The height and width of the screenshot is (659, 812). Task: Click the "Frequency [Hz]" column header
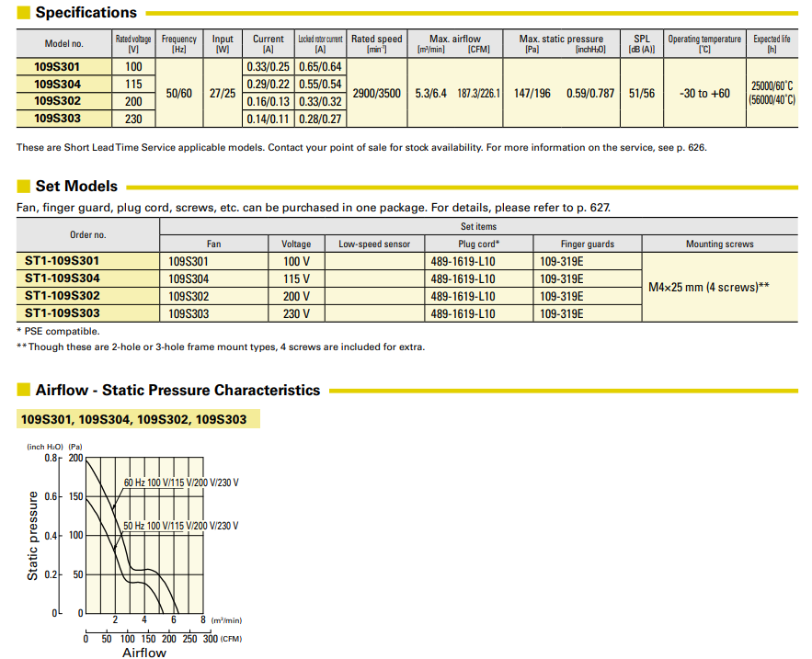pyautogui.click(x=179, y=44)
